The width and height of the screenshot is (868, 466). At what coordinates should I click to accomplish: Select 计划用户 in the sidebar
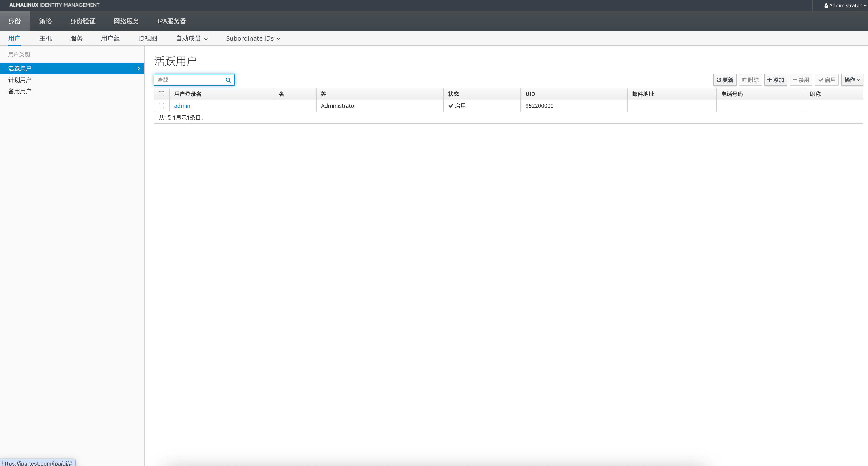(20, 80)
